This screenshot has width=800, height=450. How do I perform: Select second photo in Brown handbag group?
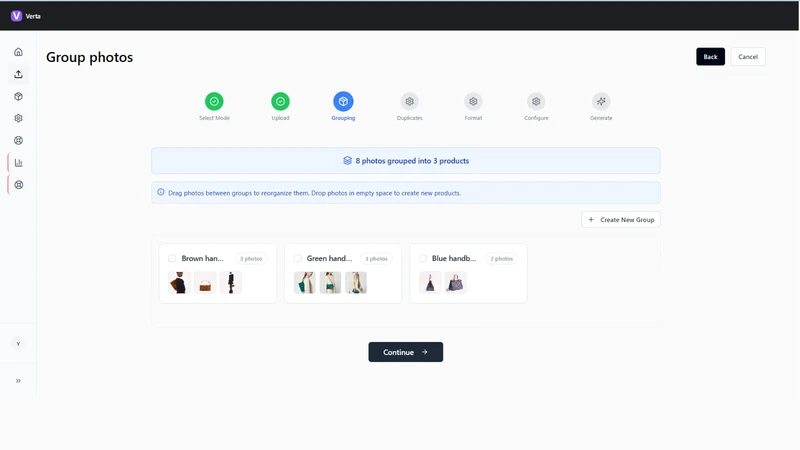pyautogui.click(x=205, y=283)
